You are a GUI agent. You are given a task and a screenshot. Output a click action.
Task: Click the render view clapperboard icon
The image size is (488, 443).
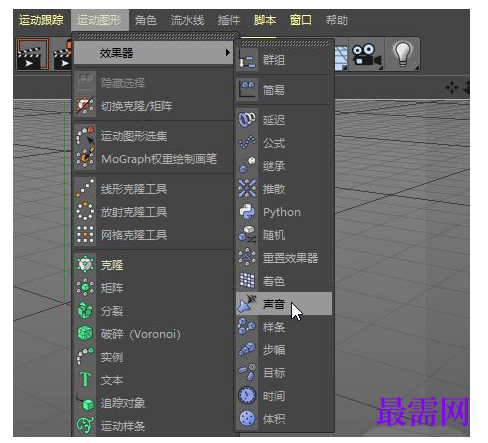pyautogui.click(x=33, y=54)
